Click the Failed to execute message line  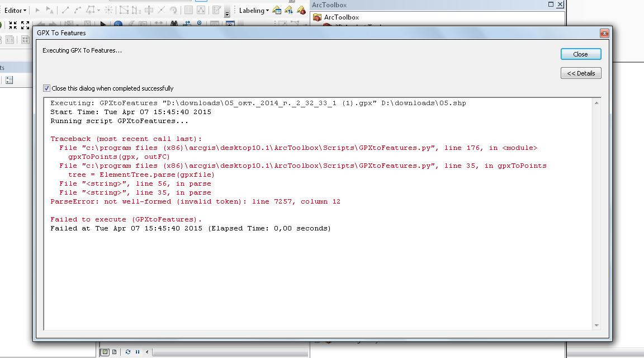click(x=126, y=219)
